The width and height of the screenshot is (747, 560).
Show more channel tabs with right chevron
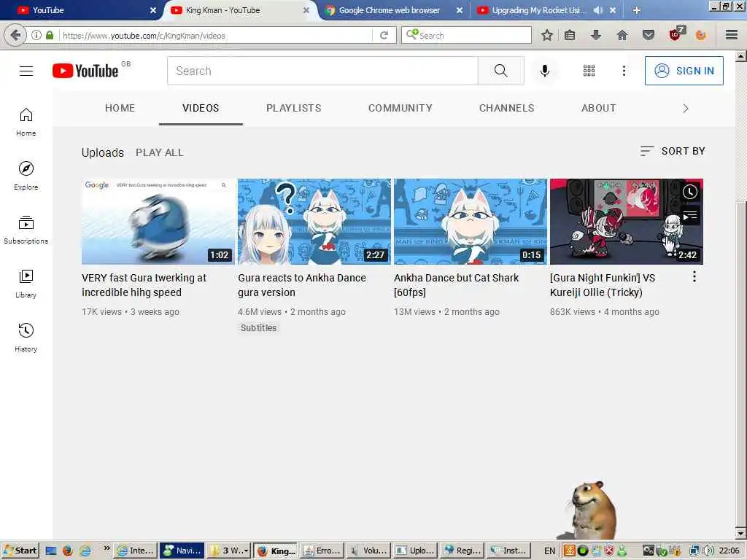point(685,109)
